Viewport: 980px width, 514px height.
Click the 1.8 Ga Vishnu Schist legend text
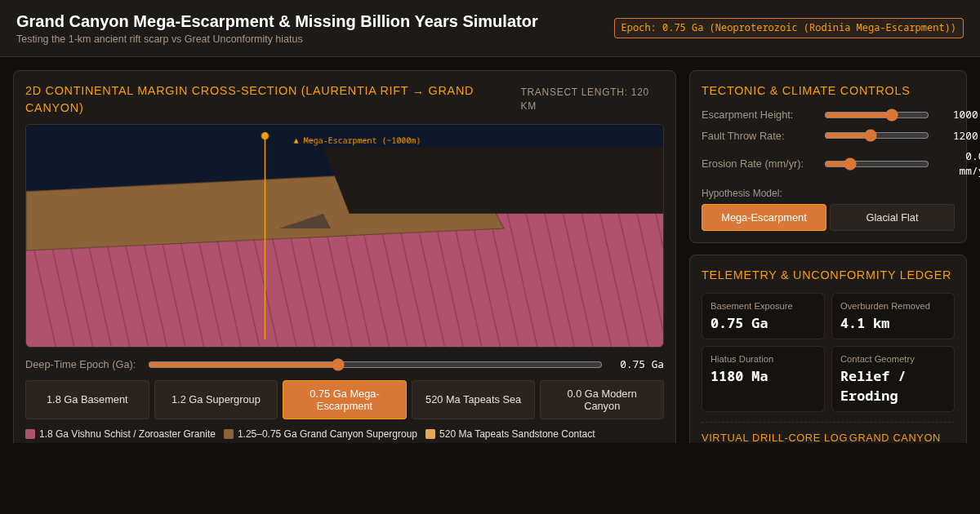tap(127, 434)
